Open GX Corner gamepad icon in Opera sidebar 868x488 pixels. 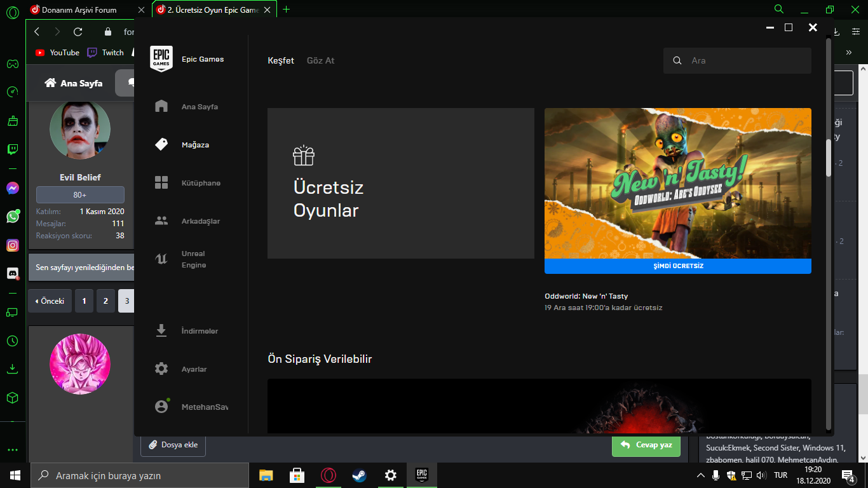(x=13, y=64)
